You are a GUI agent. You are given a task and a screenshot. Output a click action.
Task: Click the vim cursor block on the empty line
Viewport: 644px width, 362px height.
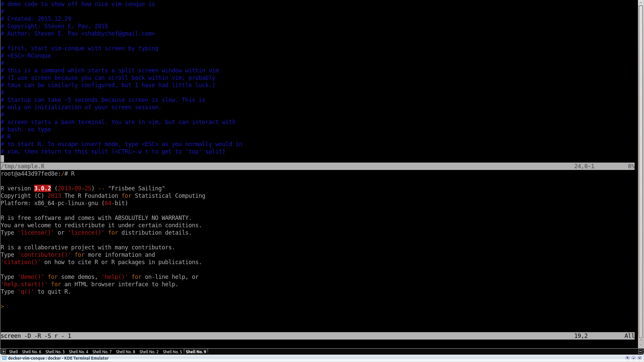2,159
